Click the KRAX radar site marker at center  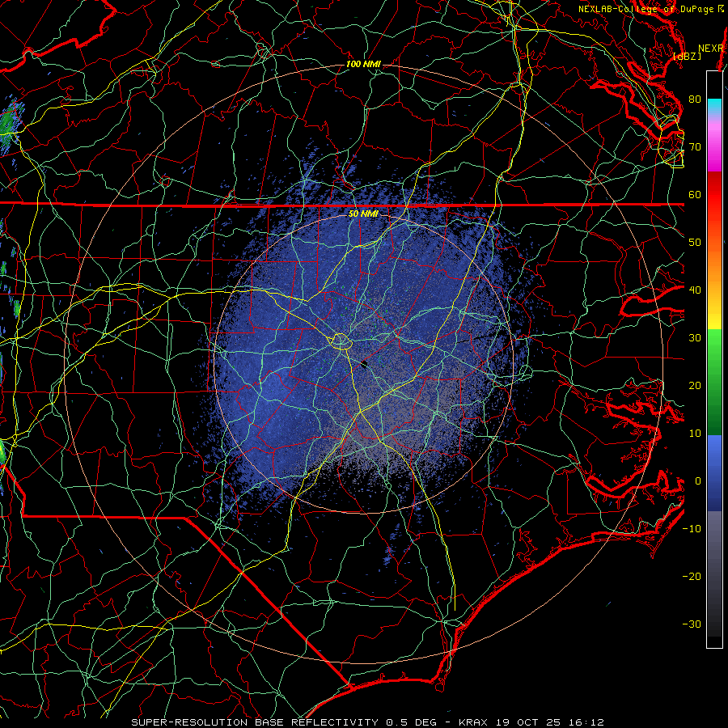point(364,365)
